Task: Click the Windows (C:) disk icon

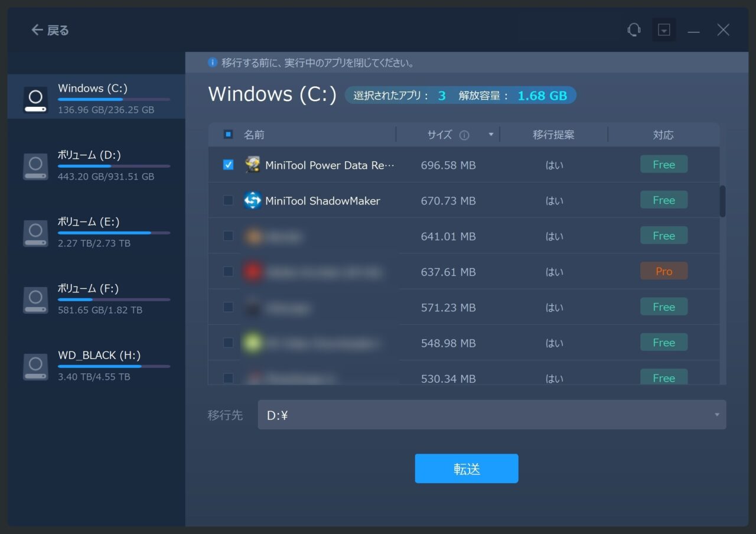Action: tap(35, 99)
